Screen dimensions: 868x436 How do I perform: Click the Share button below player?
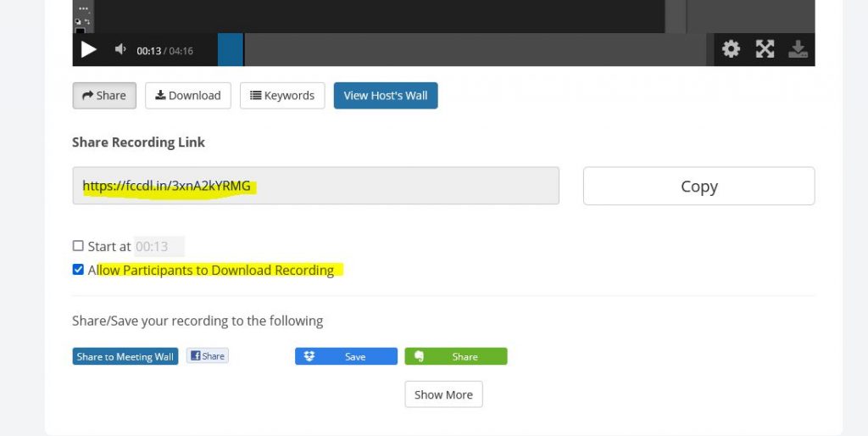[104, 95]
